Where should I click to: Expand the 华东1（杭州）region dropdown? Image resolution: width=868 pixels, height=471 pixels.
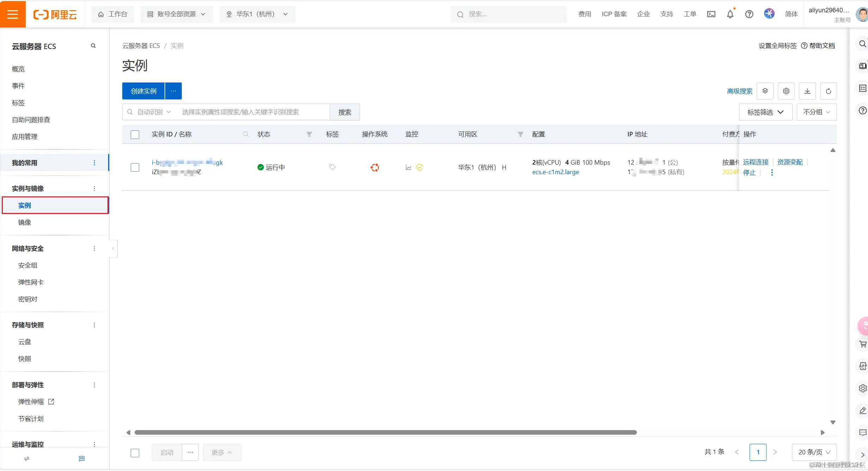[x=257, y=14]
